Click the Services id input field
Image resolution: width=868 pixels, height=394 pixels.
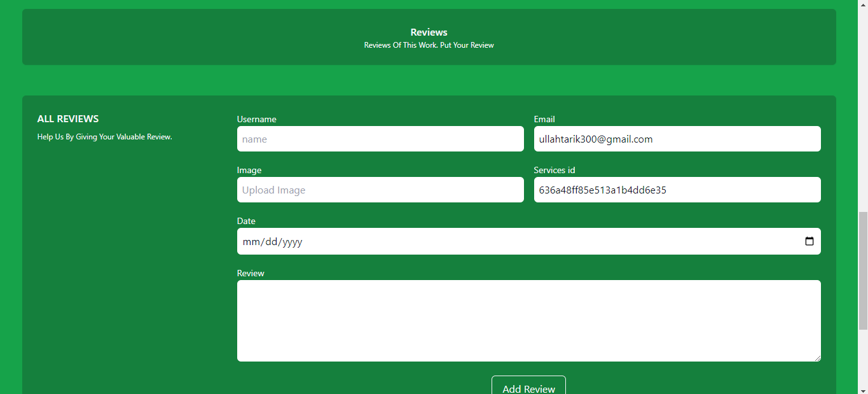coord(677,190)
